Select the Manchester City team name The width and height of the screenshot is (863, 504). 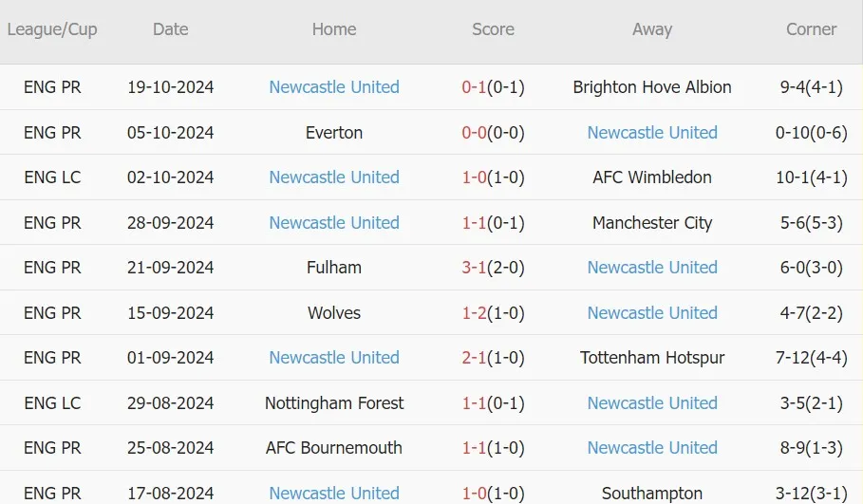[x=652, y=223]
